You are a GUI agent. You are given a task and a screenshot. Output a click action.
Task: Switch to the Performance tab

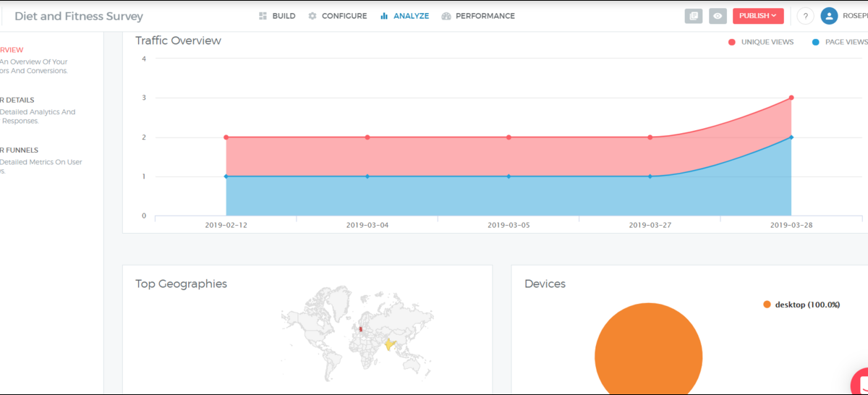click(x=485, y=16)
